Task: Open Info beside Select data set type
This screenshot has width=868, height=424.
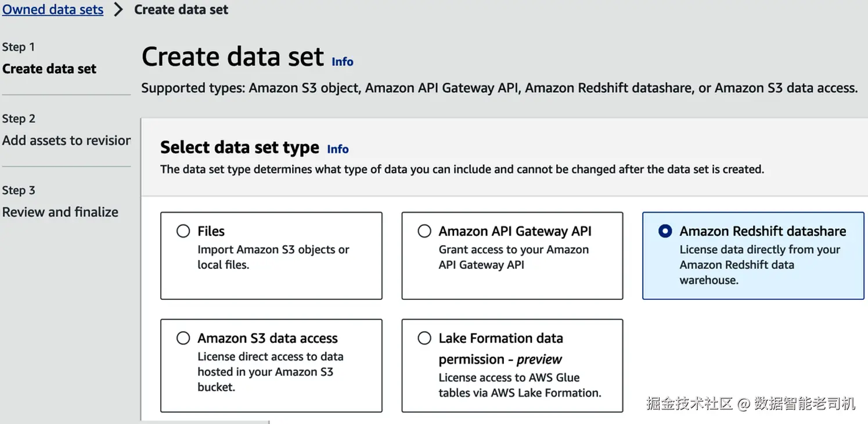Action: (338, 149)
